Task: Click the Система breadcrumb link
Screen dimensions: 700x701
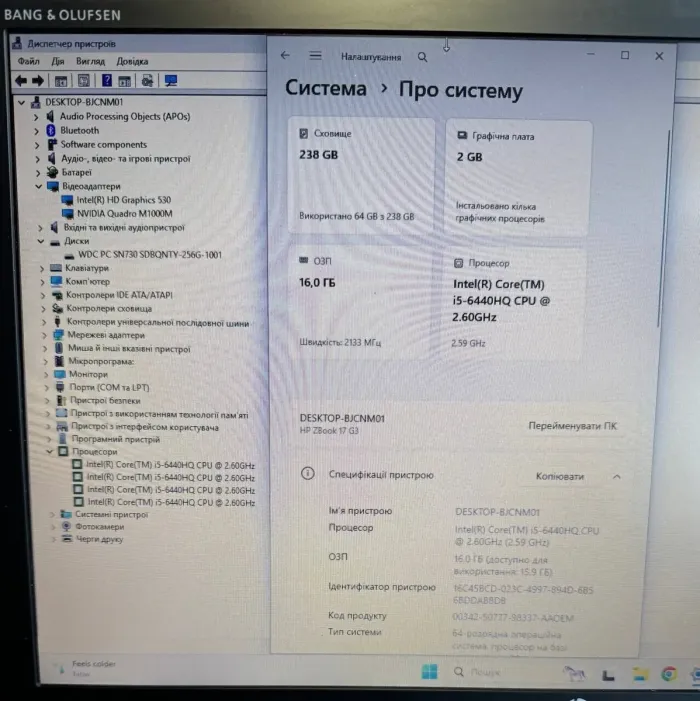Action: click(x=326, y=89)
